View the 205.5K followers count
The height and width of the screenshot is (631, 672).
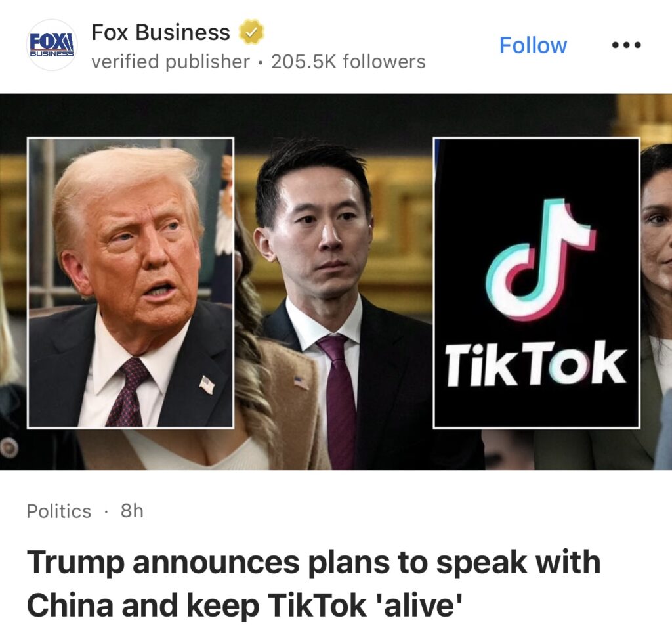point(348,62)
